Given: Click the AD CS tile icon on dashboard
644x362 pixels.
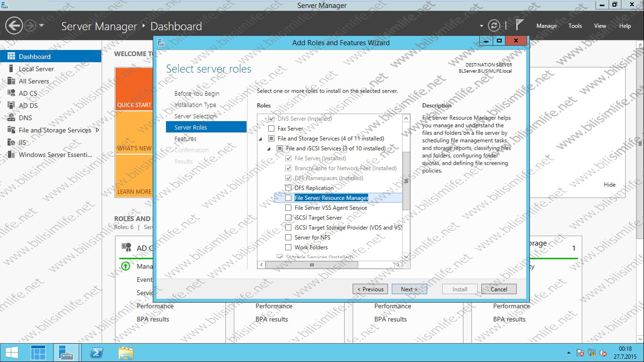Looking at the screenshot, I should pyautogui.click(x=126, y=247).
